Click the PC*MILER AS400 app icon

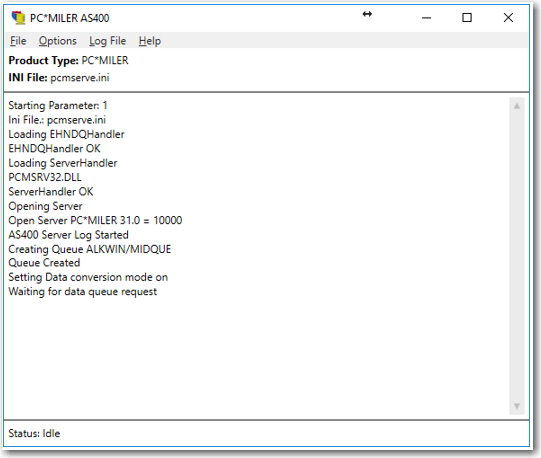(x=18, y=18)
